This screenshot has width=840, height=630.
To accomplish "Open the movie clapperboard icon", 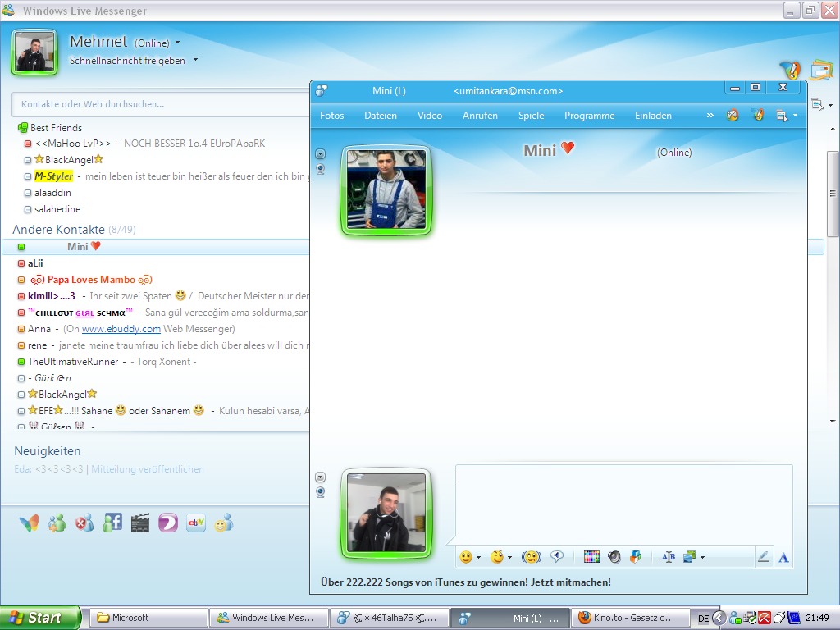I will (140, 523).
